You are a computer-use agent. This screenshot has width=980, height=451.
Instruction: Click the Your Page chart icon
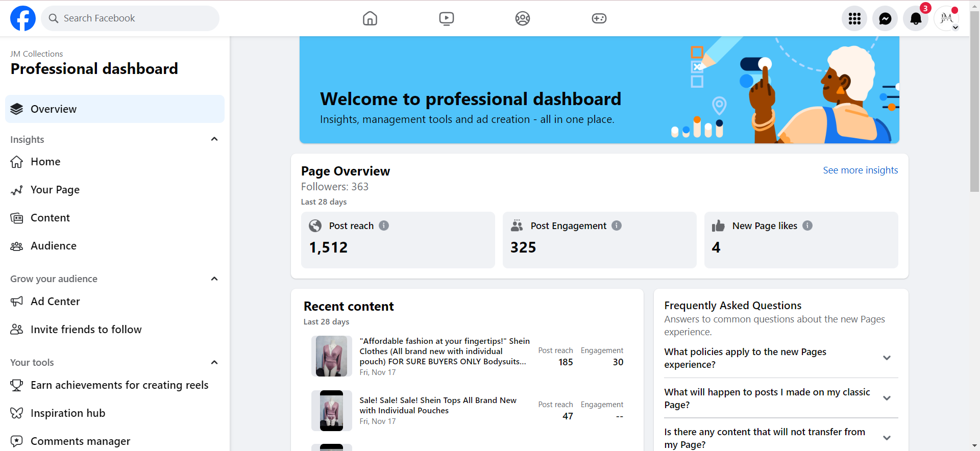[17, 190]
